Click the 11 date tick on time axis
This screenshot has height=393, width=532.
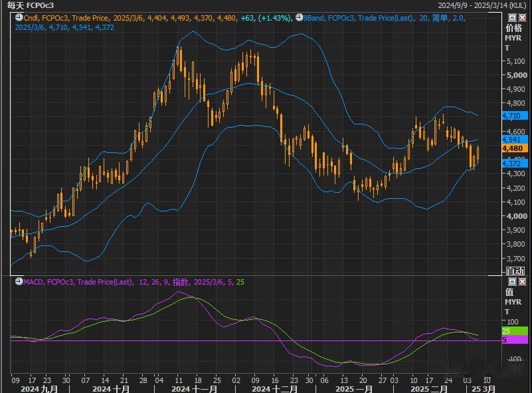179,380
